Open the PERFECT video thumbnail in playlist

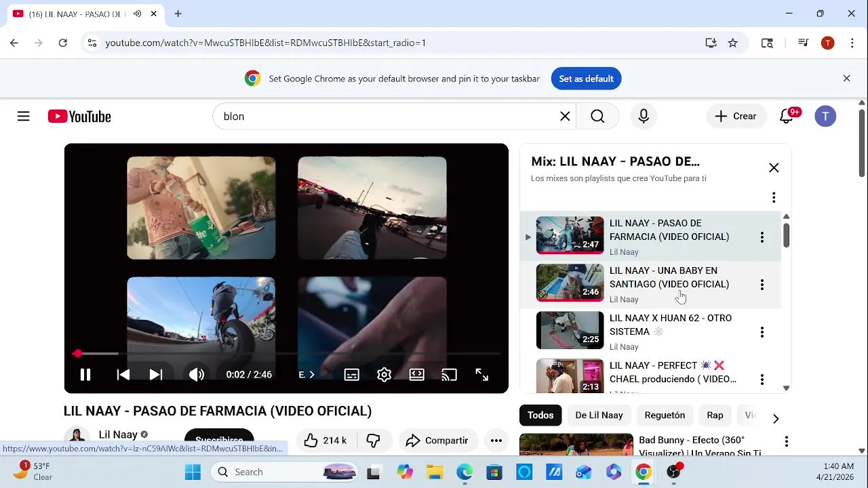pyautogui.click(x=570, y=376)
